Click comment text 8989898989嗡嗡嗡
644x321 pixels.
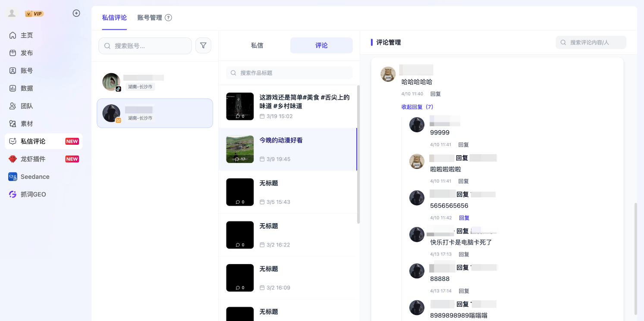click(x=459, y=315)
